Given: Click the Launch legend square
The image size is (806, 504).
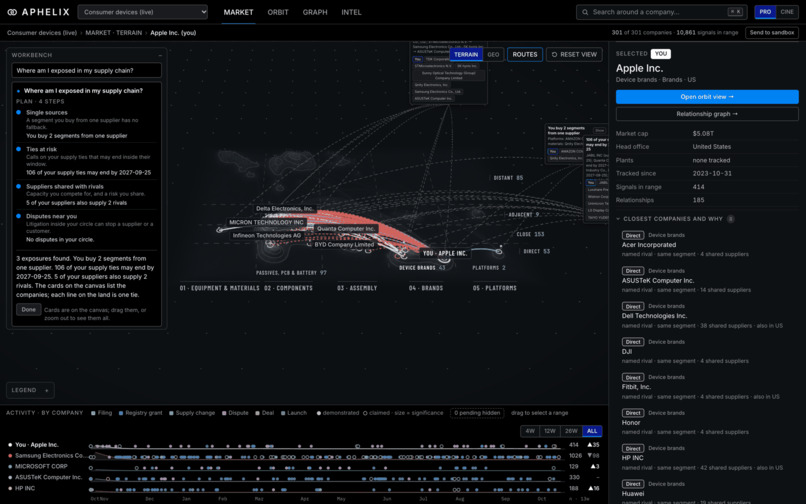Looking at the screenshot, I should (x=283, y=413).
